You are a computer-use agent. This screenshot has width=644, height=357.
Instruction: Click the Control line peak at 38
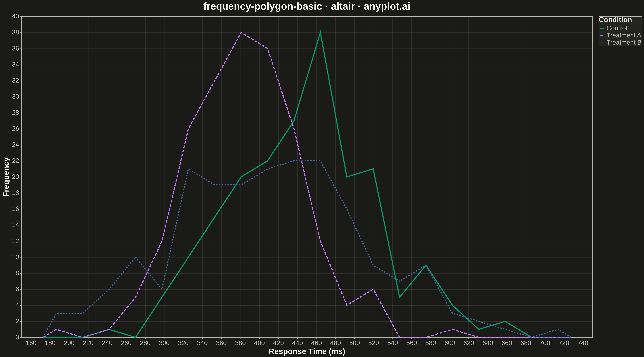320,32
